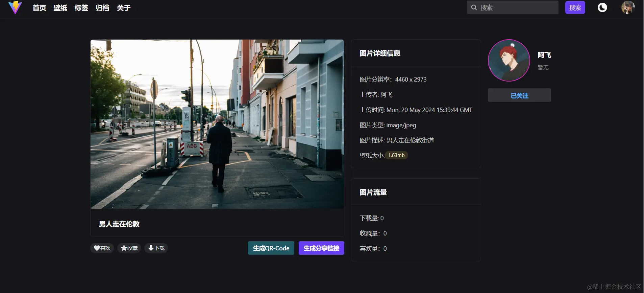Open the 壁纸 nav item
The height and width of the screenshot is (293, 644).
(60, 8)
